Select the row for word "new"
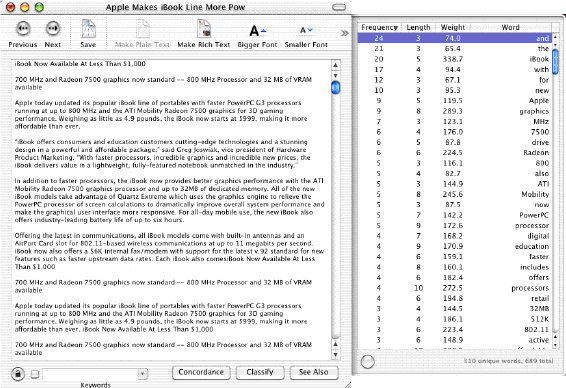 tap(454, 91)
